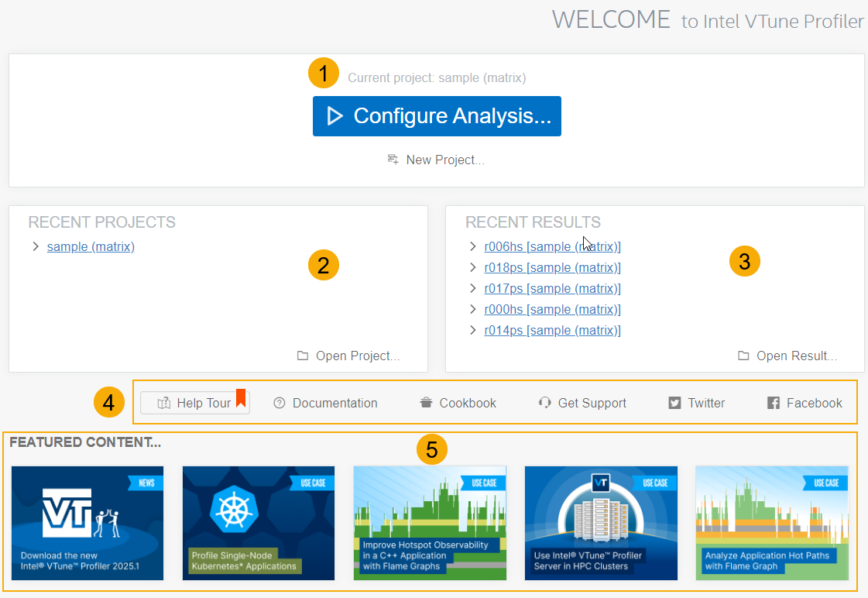Create a New Project

click(436, 160)
